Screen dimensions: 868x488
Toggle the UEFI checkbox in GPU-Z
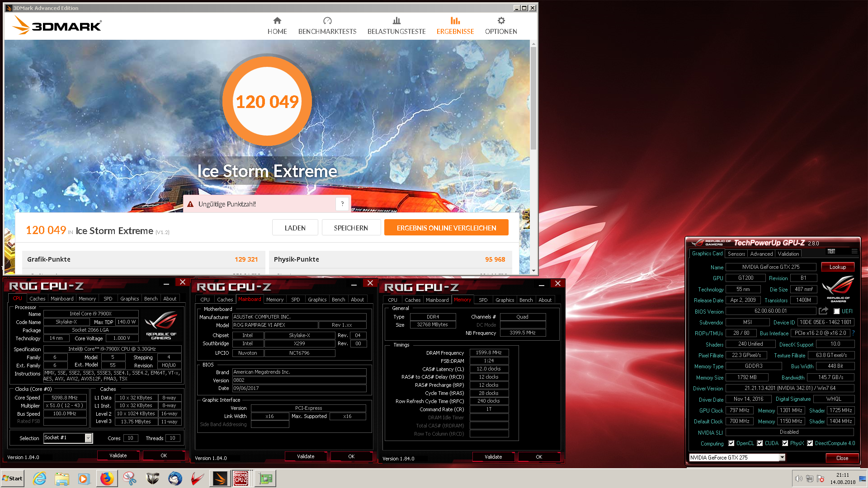click(836, 311)
